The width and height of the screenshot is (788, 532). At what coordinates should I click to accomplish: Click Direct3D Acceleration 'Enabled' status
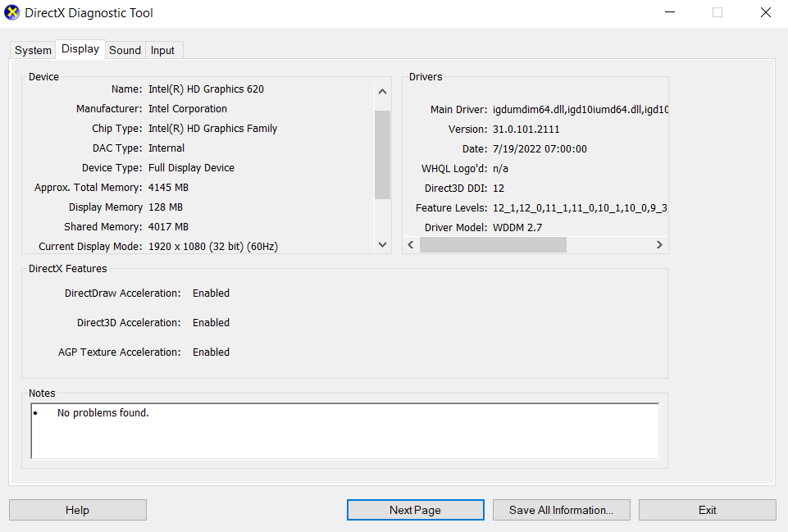point(211,322)
